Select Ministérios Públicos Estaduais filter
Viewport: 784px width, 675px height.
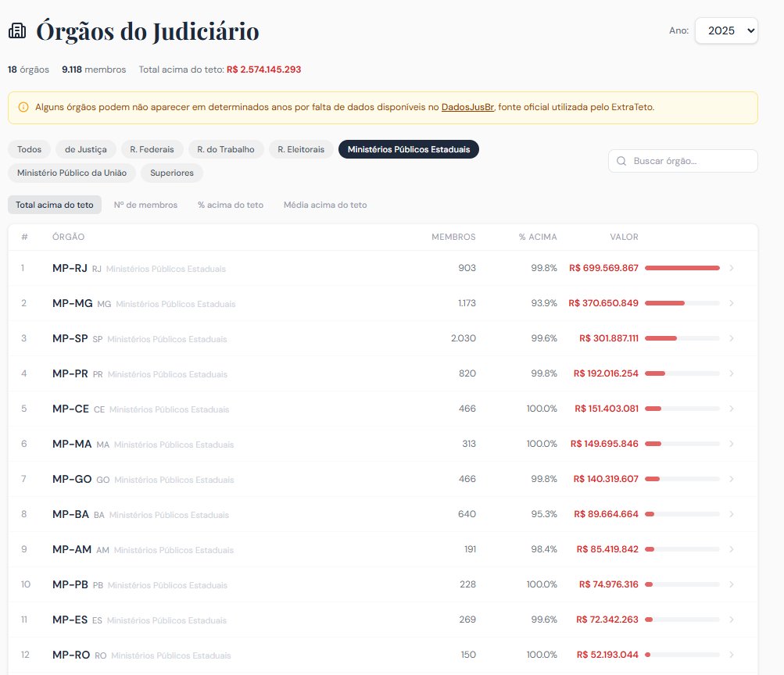pyautogui.click(x=409, y=149)
